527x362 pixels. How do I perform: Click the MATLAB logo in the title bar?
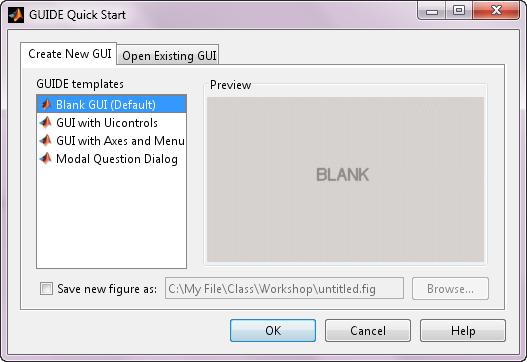[16, 15]
